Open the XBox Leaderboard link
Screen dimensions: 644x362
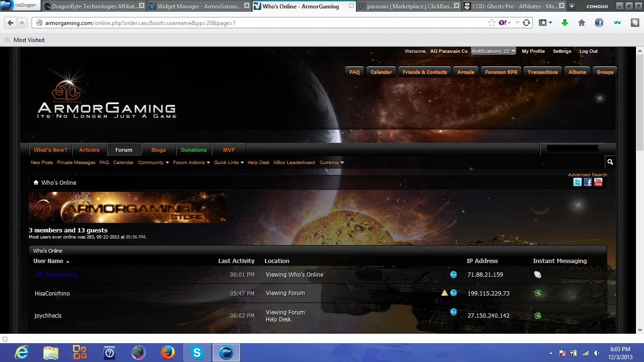(x=294, y=163)
